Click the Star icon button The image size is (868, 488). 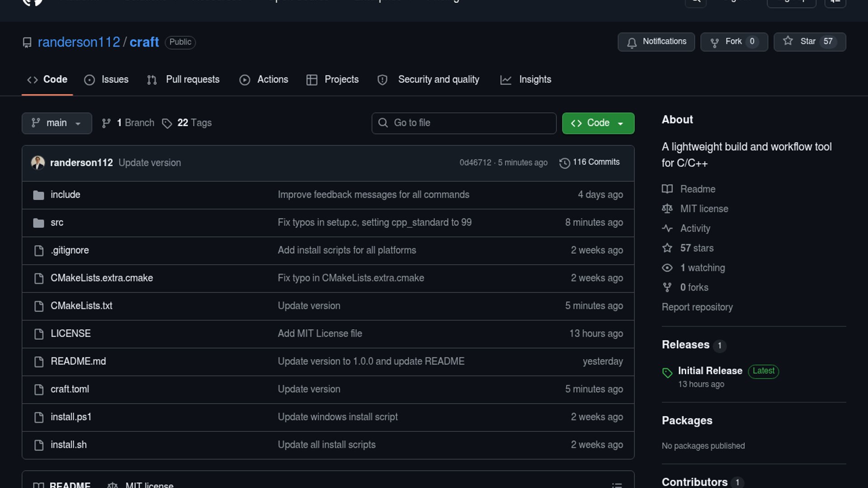[x=788, y=42]
